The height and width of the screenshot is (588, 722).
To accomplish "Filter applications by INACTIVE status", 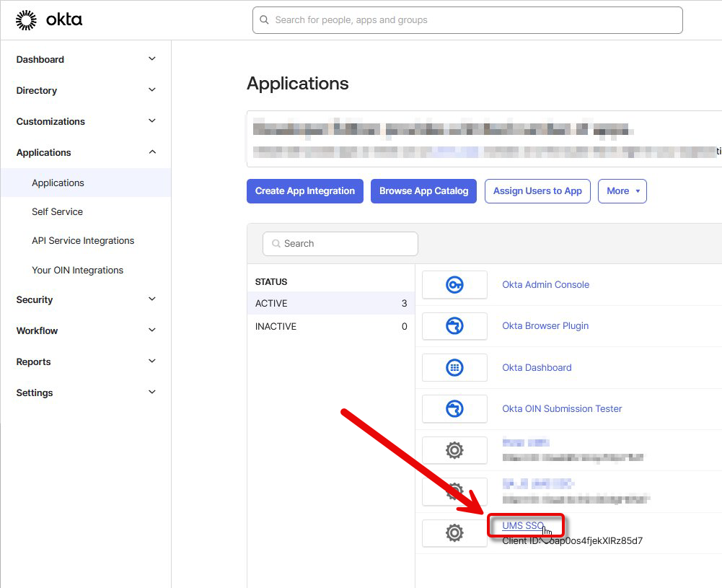I will (276, 327).
